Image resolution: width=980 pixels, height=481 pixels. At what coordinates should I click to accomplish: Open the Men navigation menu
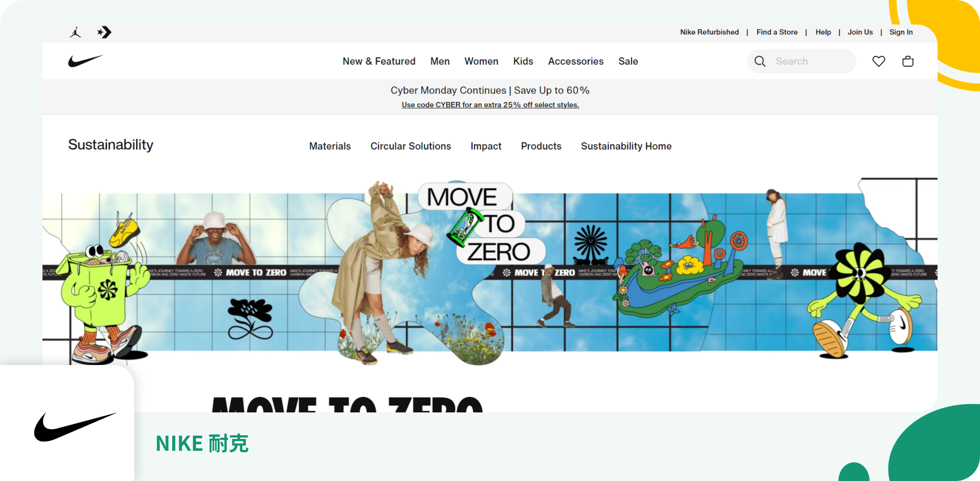(440, 61)
